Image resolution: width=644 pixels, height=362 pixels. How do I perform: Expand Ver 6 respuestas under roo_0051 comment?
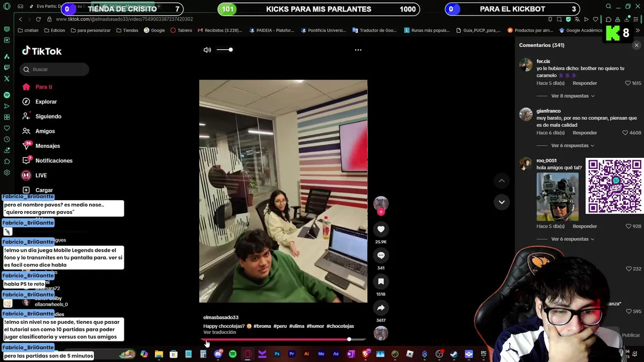(x=573, y=239)
